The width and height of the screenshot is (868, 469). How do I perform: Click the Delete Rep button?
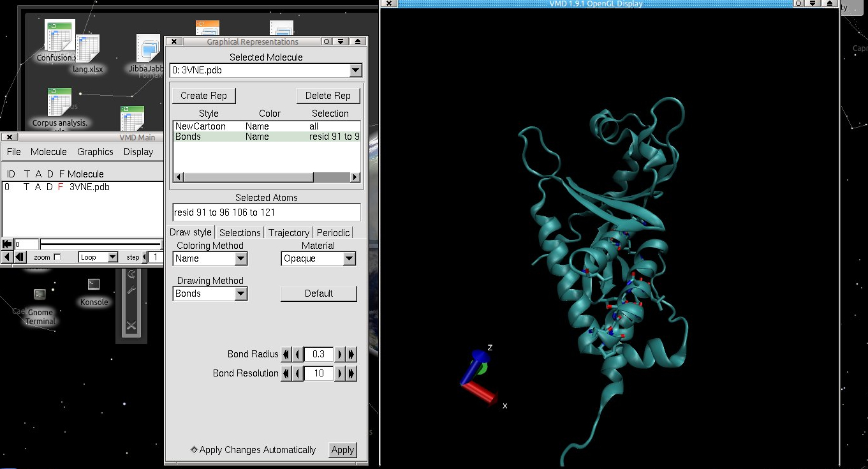tap(328, 96)
